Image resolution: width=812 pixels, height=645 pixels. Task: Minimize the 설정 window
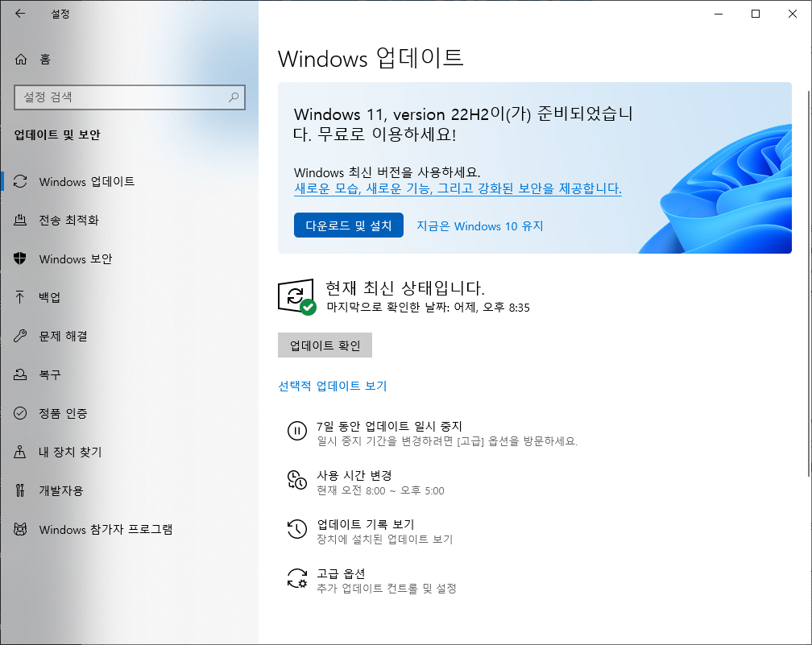click(x=719, y=14)
